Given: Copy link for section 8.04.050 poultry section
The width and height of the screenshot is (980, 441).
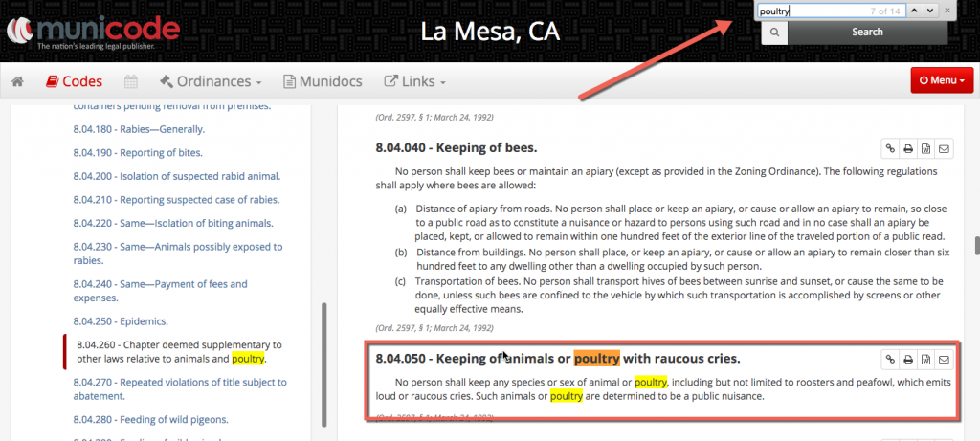Looking at the screenshot, I should (x=889, y=360).
